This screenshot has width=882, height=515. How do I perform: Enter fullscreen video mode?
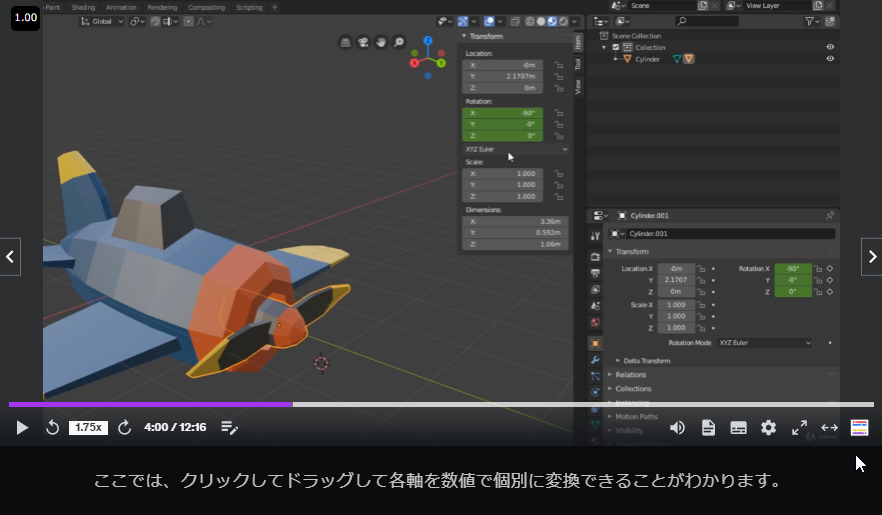coord(799,427)
